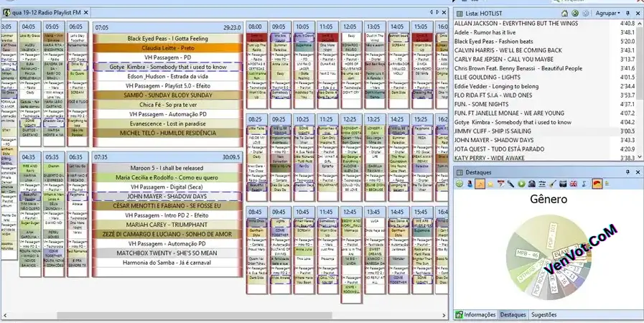The image size is (644, 323).
Task: Click the home icon in HOTLIST header
Action: [x=565, y=13]
